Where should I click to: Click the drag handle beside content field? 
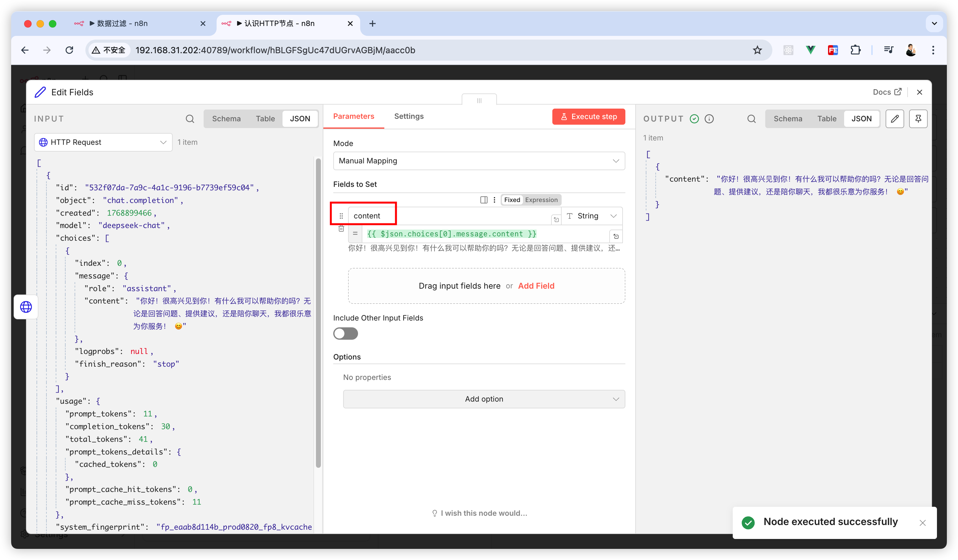[341, 216]
